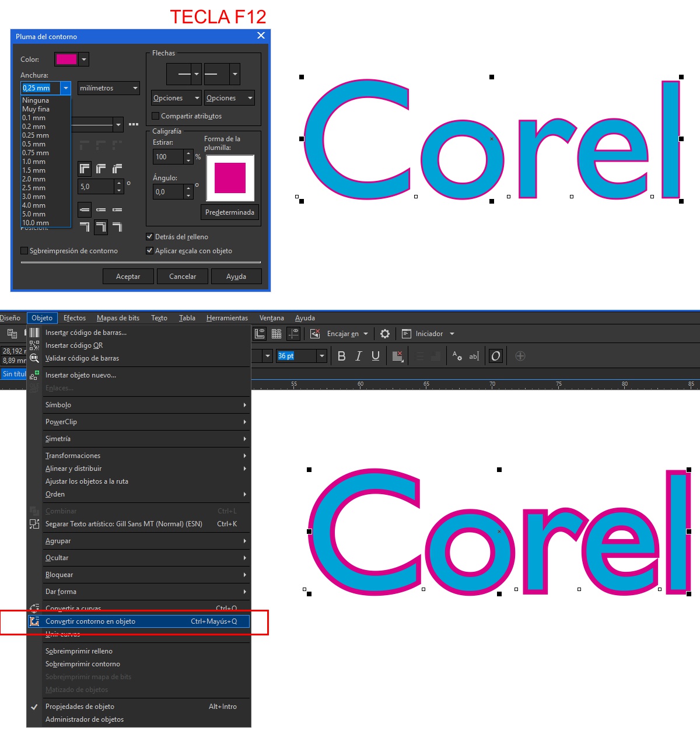
Task: Select the rounded corner style icon
Action: pos(101,169)
